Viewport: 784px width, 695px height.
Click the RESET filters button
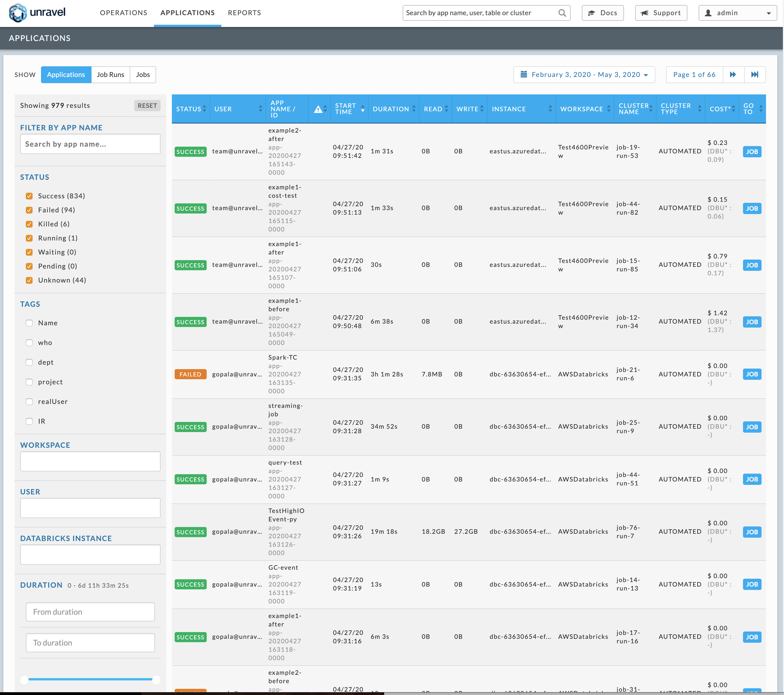(147, 106)
